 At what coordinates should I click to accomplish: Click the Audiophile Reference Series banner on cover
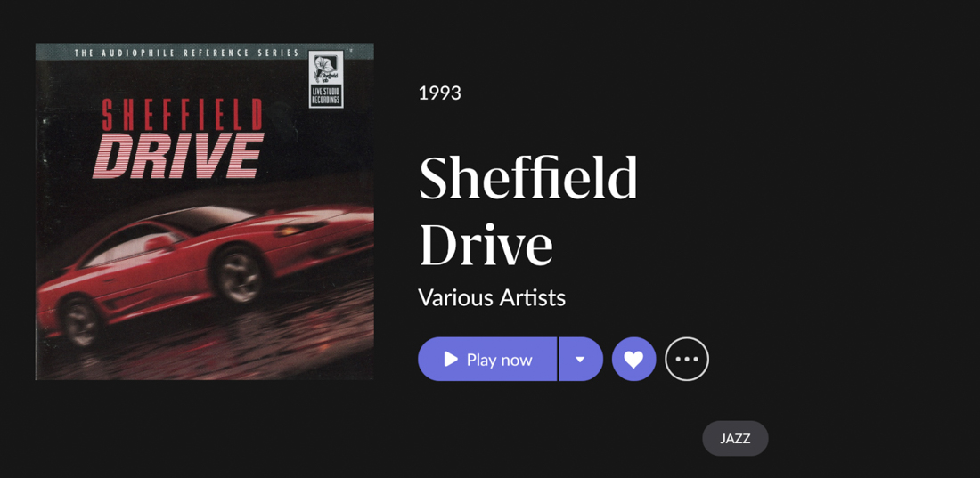(185, 53)
